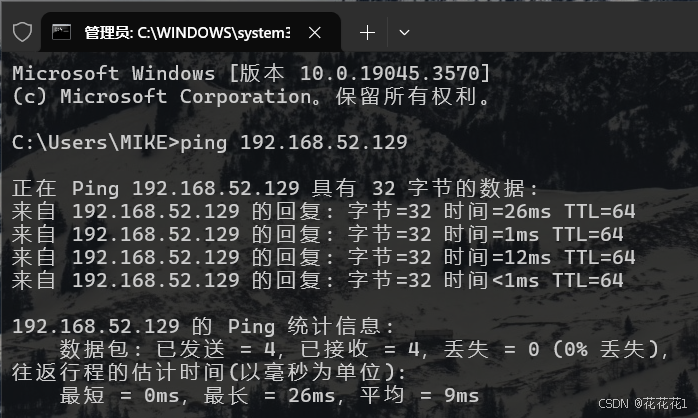Click the Microsoft Corporation copyright line
This screenshot has width=698, height=418.
point(252,97)
